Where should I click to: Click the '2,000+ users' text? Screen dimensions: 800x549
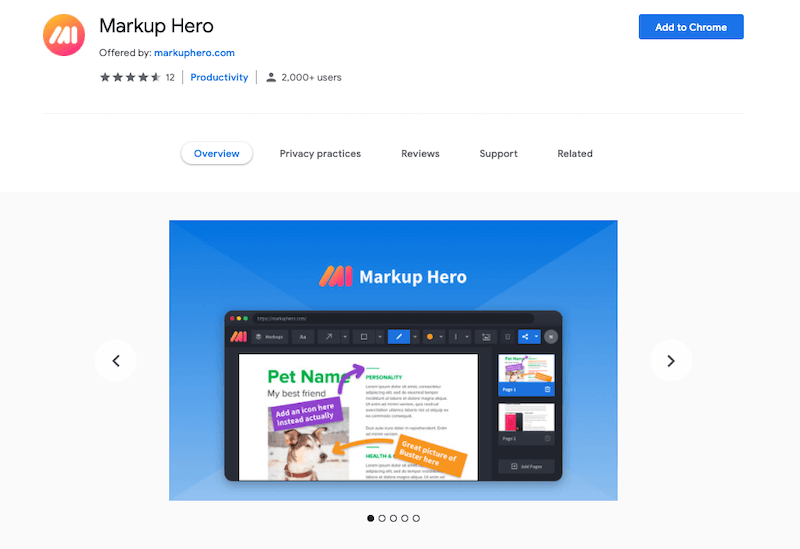311,78
